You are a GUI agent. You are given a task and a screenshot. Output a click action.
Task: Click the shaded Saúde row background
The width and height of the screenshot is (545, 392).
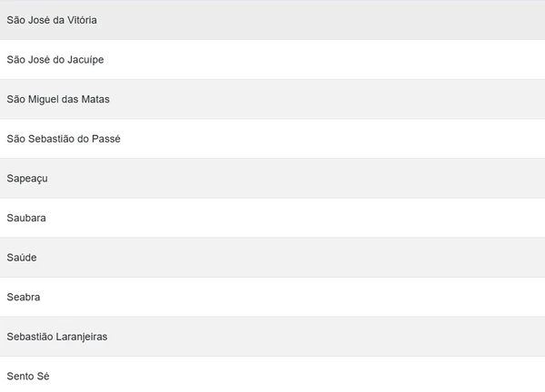[x=363, y=258]
